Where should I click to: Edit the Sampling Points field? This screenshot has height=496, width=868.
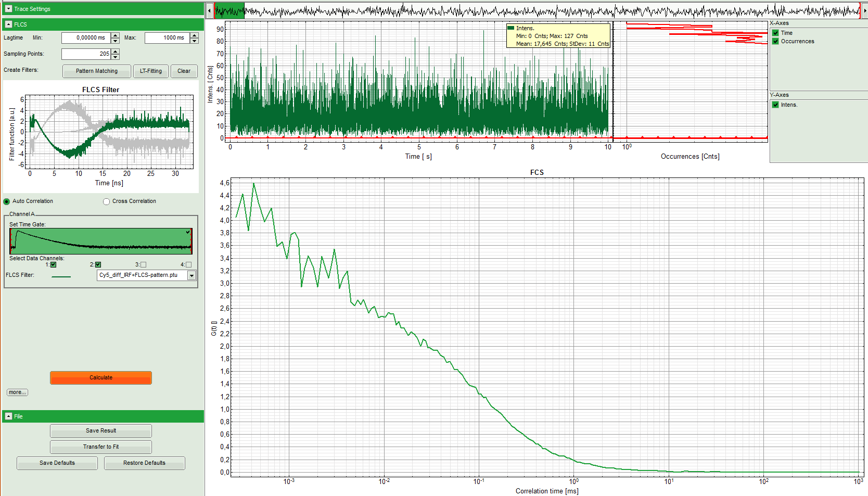(86, 54)
